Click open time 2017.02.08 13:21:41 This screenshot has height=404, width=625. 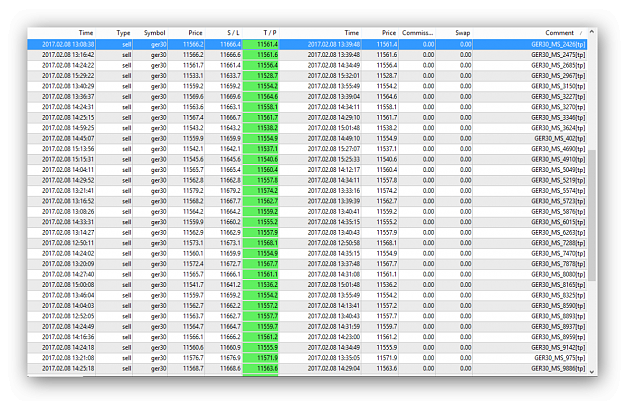click(68, 190)
